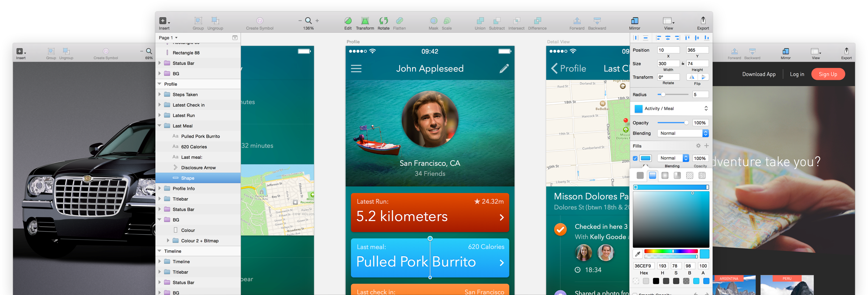Screen dimensions: 868x295
Task: Open the Mirror preview tool
Action: (635, 21)
